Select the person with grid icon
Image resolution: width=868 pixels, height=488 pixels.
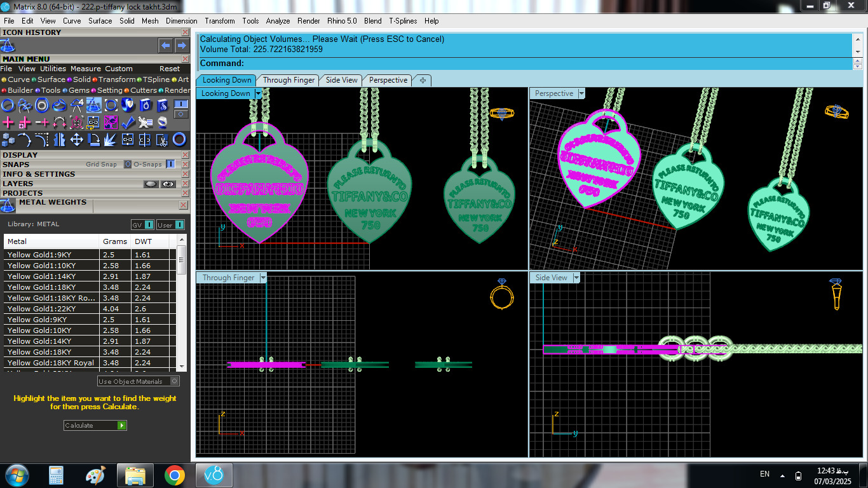[x=145, y=122]
